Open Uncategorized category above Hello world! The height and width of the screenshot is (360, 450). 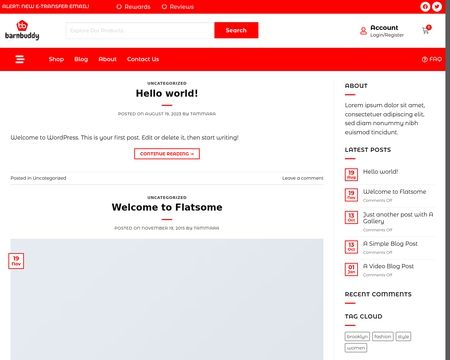[167, 83]
